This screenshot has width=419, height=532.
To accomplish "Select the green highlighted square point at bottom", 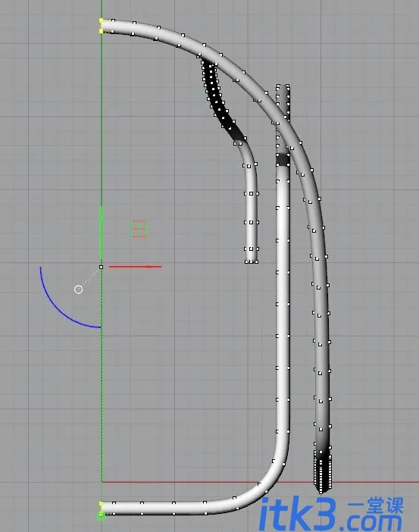I will (x=101, y=516).
